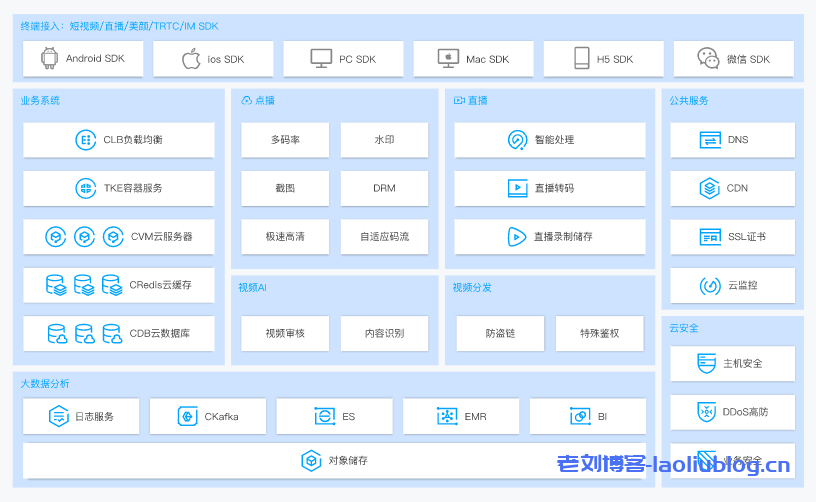
Task: Click the 自适应码流 box
Action: [x=384, y=237]
